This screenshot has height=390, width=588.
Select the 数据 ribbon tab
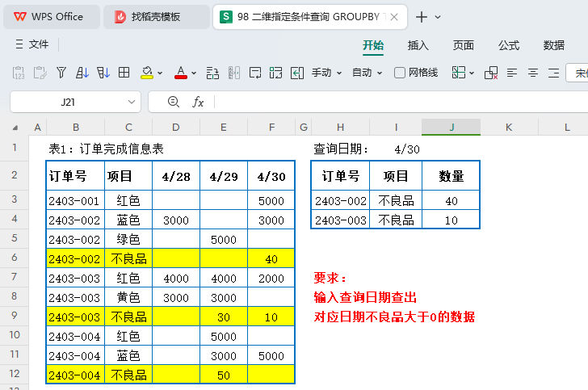pyautogui.click(x=554, y=45)
